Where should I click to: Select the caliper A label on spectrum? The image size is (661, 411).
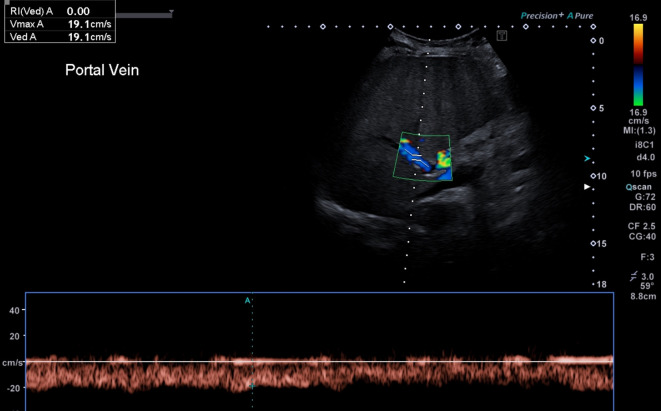(x=247, y=301)
